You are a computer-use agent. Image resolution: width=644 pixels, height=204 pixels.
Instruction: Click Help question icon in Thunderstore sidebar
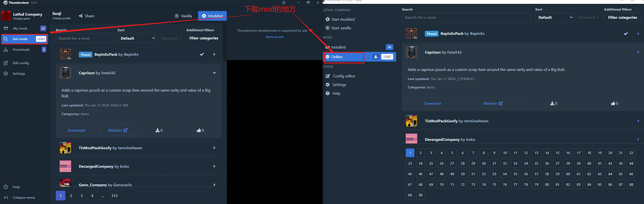[6, 187]
